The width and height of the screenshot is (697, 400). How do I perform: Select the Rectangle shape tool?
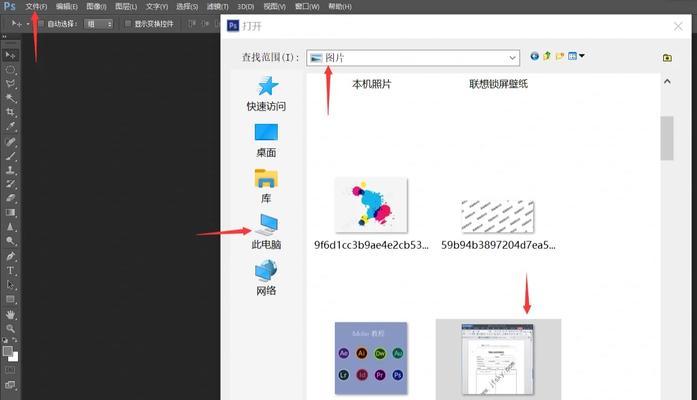coord(10,299)
